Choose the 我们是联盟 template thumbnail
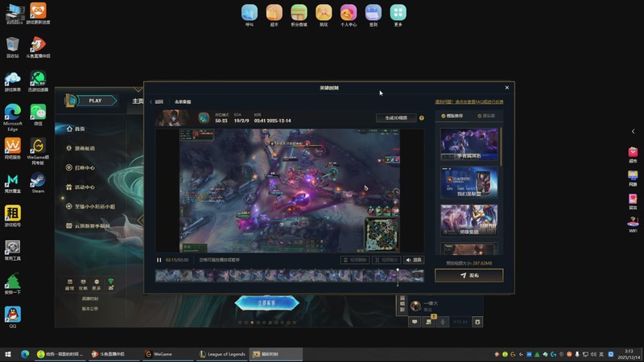The width and height of the screenshot is (644, 362). pyautogui.click(x=469, y=183)
